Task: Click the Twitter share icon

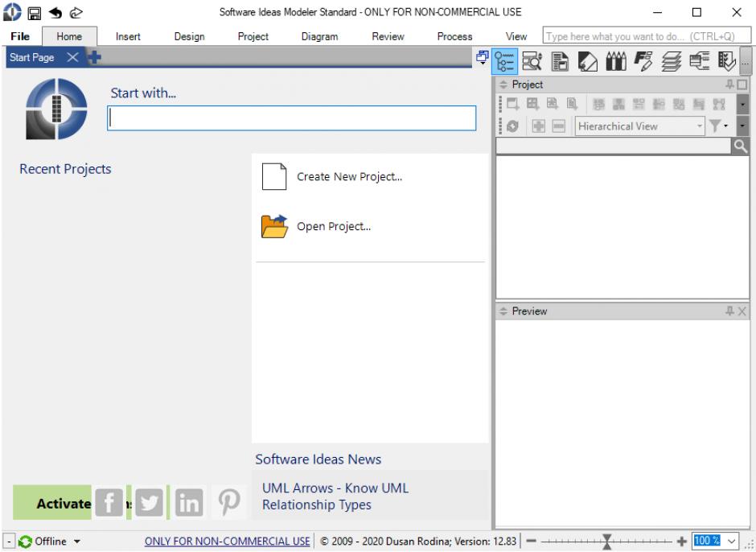Action: 149,503
